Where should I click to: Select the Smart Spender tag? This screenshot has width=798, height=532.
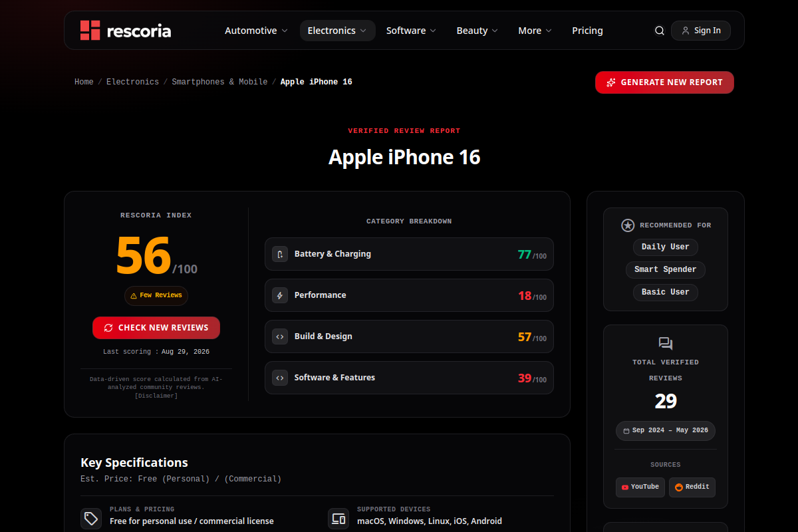[666, 269]
